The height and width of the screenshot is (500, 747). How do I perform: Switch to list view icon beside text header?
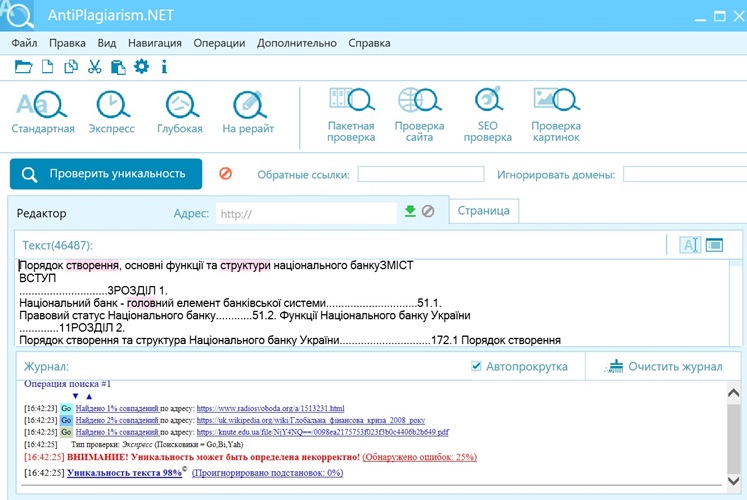(714, 245)
